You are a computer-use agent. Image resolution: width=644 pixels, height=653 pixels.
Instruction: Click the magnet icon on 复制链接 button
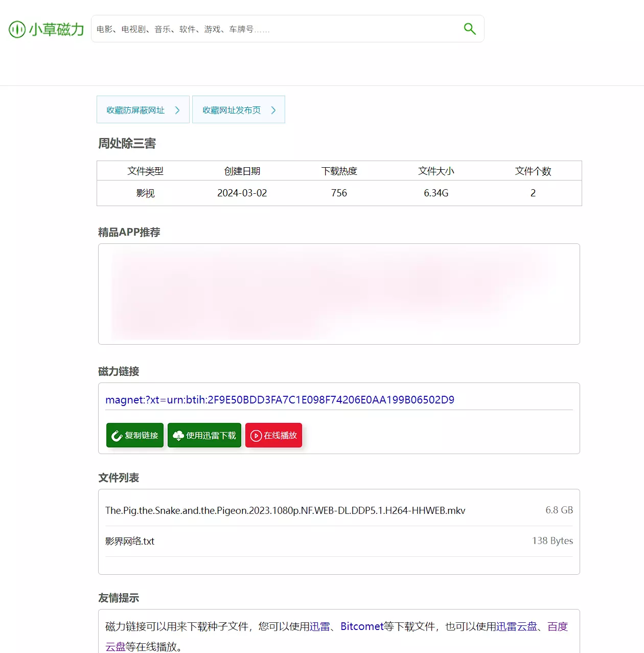click(117, 436)
